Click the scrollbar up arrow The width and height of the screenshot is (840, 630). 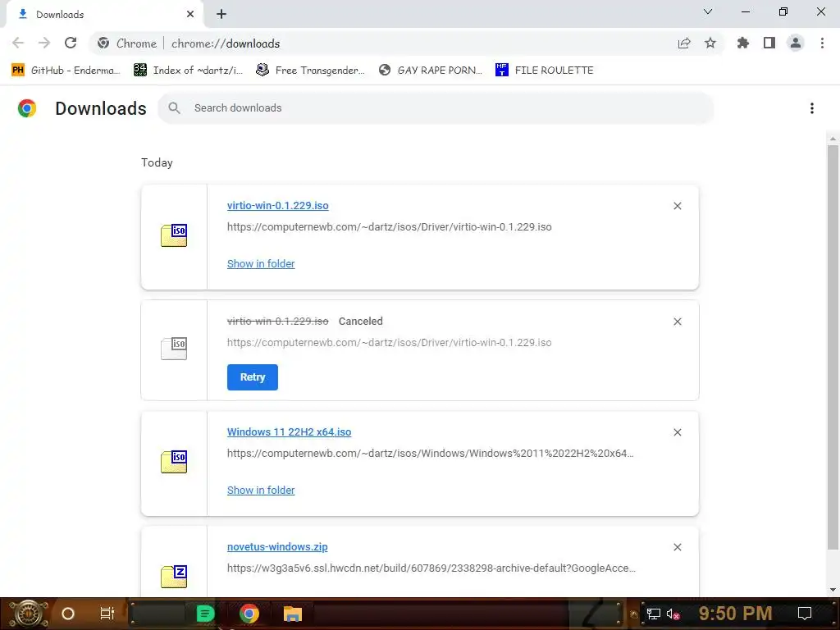tap(833, 139)
